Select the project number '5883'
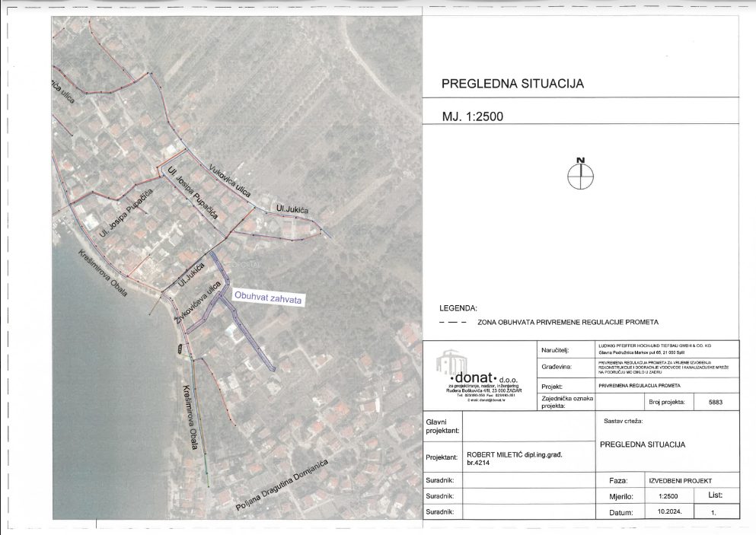756x535 pixels. pos(716,402)
